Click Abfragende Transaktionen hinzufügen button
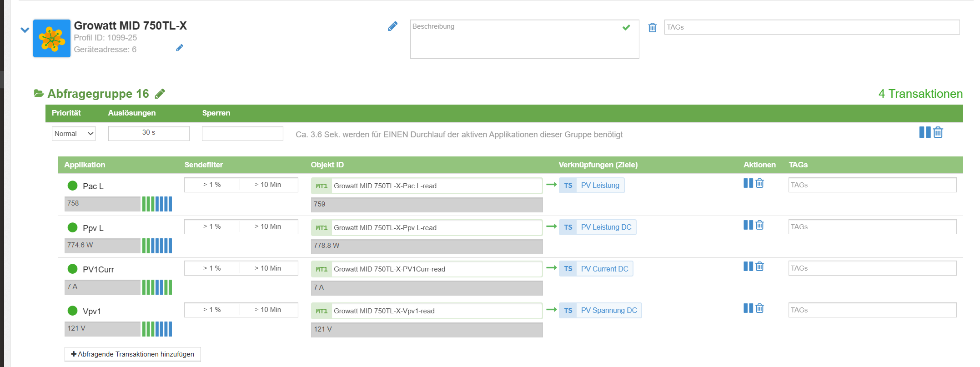This screenshot has width=980, height=367. (133, 354)
